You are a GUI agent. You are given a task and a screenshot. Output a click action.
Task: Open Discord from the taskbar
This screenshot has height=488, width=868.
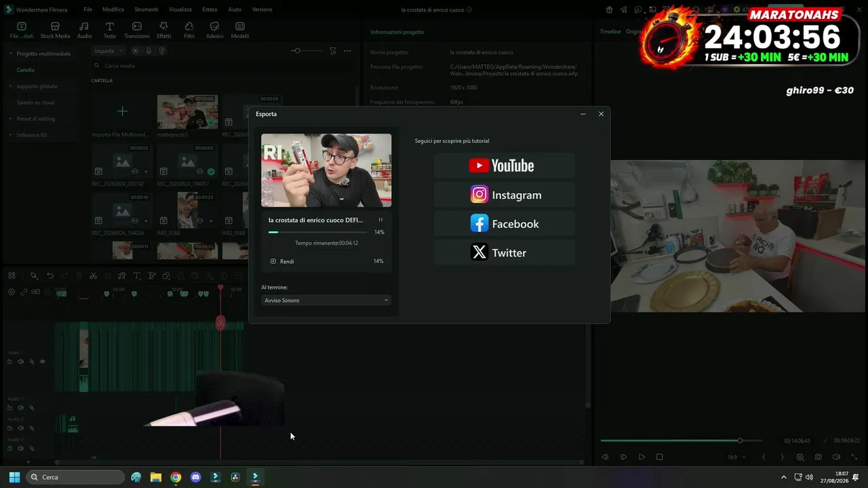coord(196,477)
